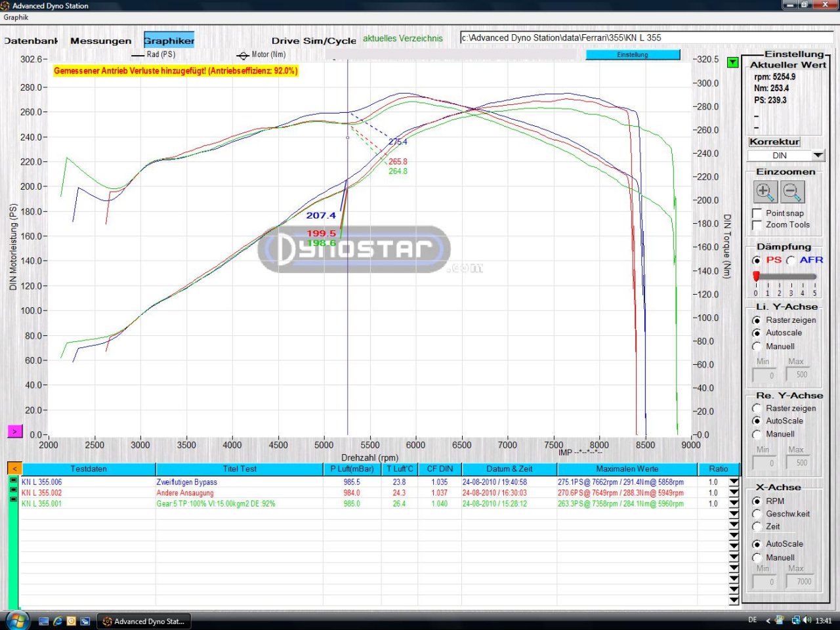The width and height of the screenshot is (840, 630).
Task: Open Internet Explorer from the taskbar
Action: tap(58, 621)
